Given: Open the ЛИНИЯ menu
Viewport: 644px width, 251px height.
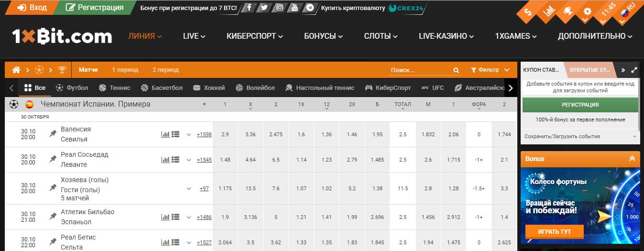Looking at the screenshot, I should (x=145, y=36).
